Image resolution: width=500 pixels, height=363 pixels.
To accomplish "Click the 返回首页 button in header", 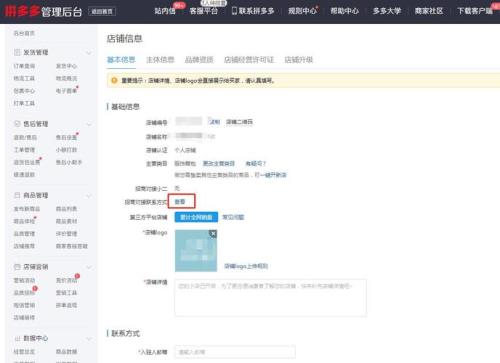I will coord(102,12).
